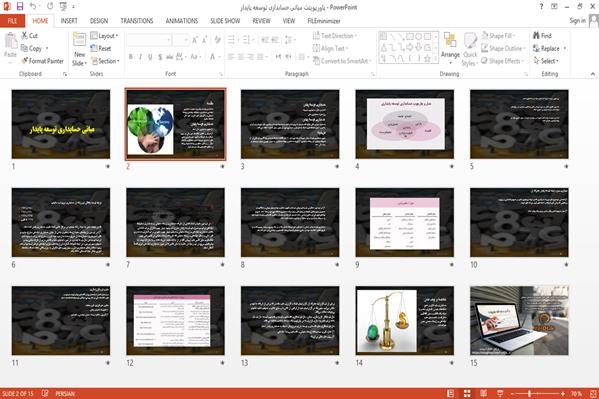599x399 pixels.
Task: Click the Reset slide button
Action: pyautogui.click(x=100, y=48)
